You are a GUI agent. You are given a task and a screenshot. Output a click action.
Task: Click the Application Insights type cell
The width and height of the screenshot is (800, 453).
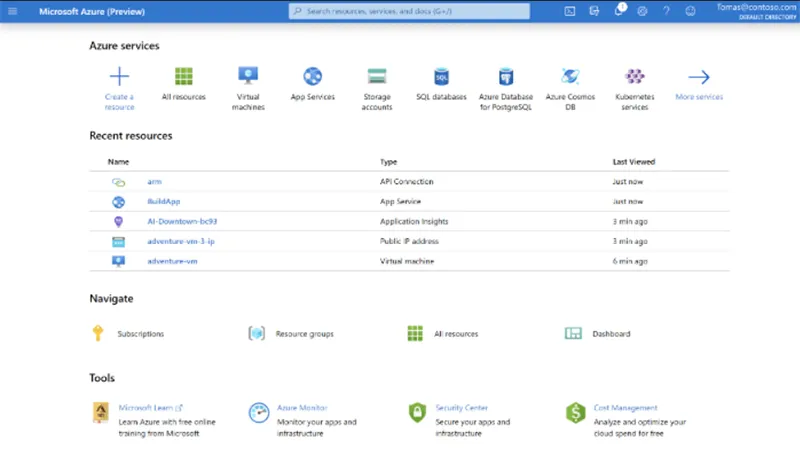(x=414, y=221)
